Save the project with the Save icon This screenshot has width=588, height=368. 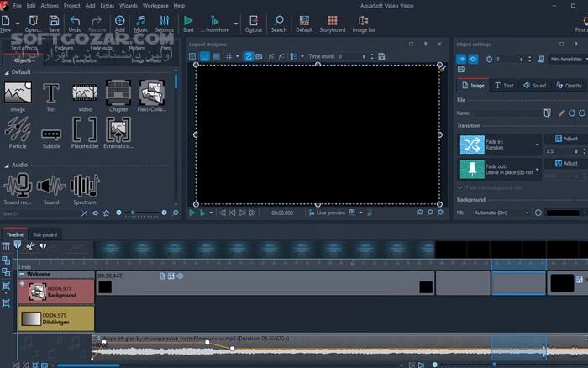coord(54,24)
